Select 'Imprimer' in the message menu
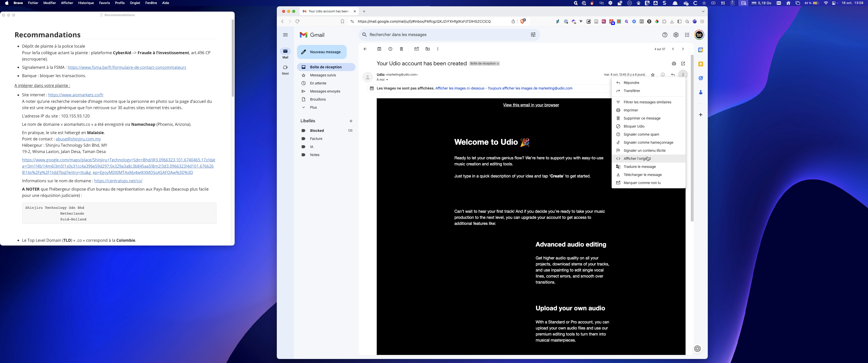Screen dimensions: 868x363 [x=648, y=110]
